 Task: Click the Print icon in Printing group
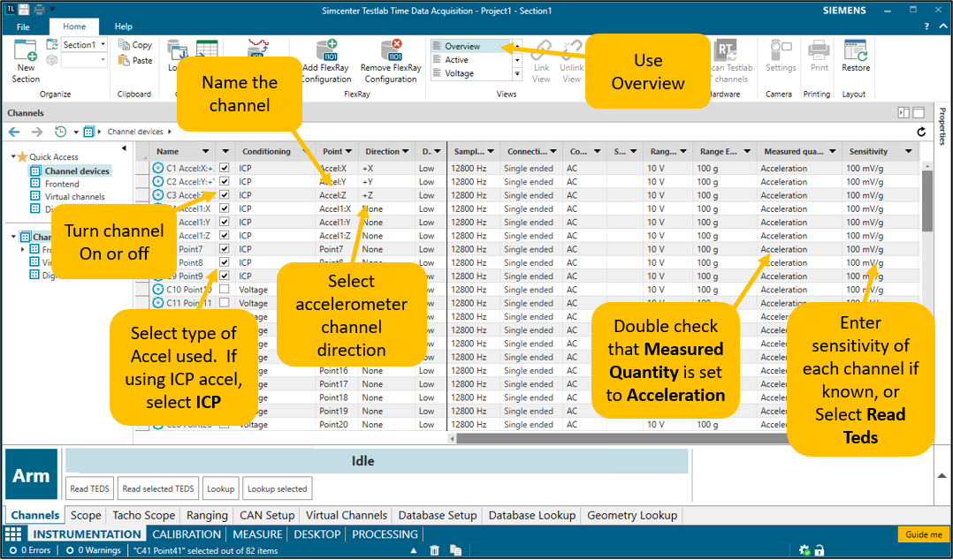[820, 50]
